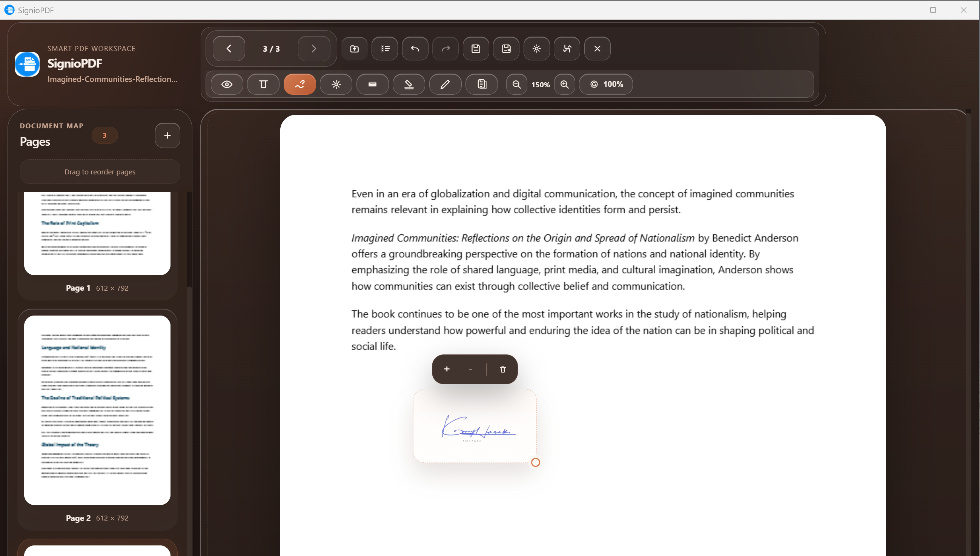This screenshot has width=980, height=556.
Task: Open Page 2 thumbnail
Action: point(97,410)
